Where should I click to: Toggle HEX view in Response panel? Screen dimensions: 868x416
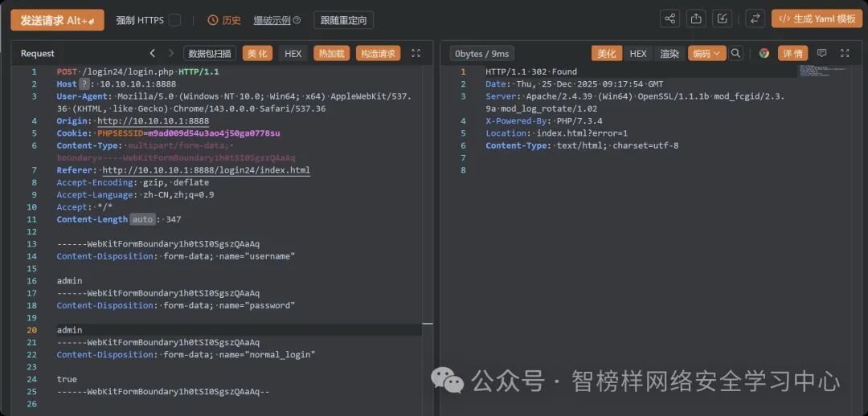point(637,53)
